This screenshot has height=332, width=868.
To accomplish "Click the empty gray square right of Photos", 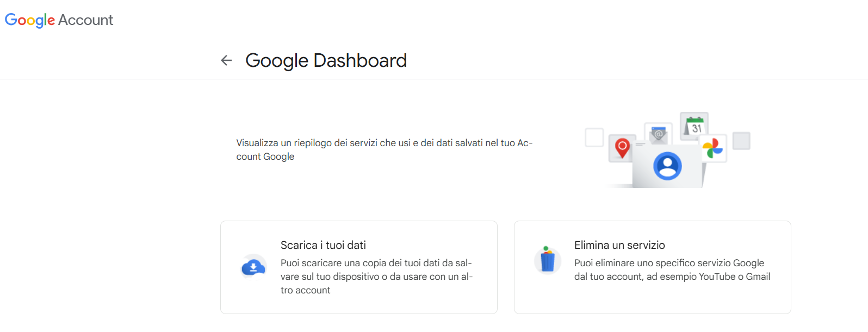I will tap(741, 141).
